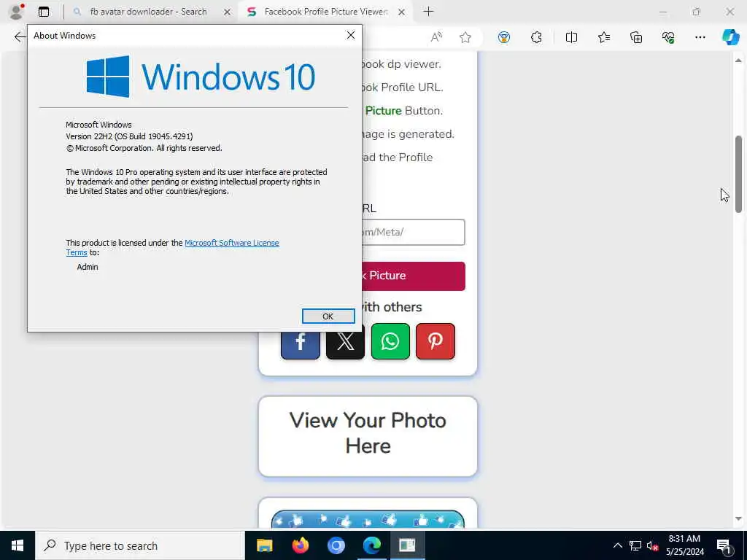Click the About Windows title bar text
747x560 pixels.
click(65, 36)
